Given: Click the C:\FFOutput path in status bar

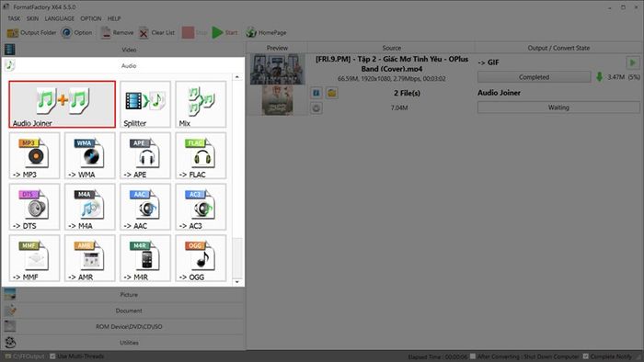Looking at the screenshot, I should click(29, 356).
